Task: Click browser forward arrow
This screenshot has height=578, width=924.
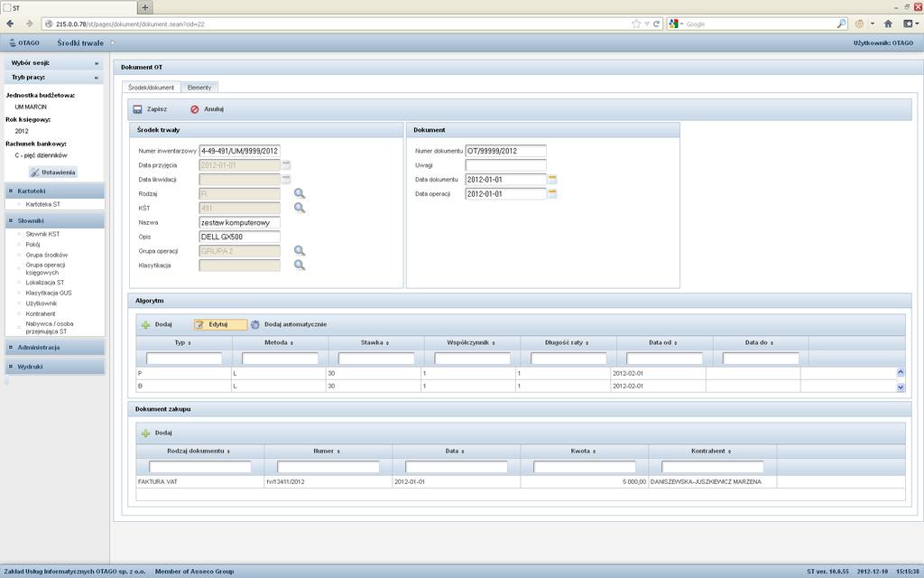Action: tap(30, 23)
